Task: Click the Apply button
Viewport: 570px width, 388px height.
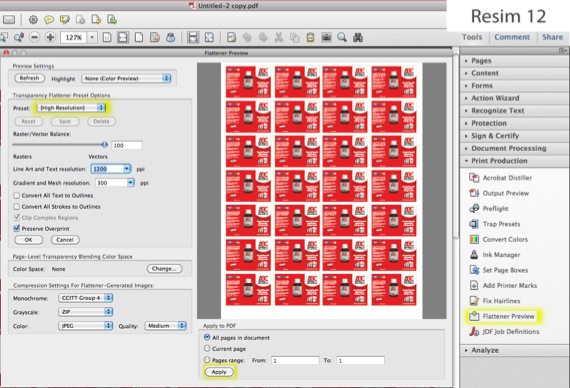Action: [219, 372]
